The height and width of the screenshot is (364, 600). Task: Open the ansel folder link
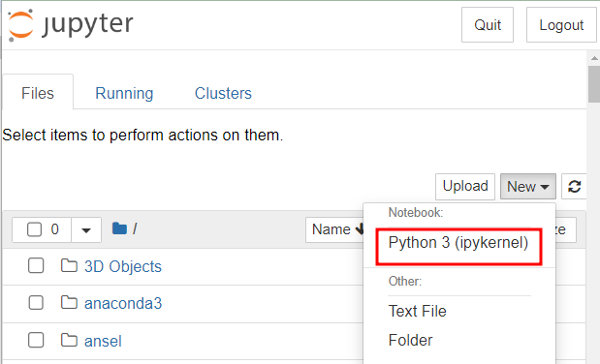tap(103, 341)
